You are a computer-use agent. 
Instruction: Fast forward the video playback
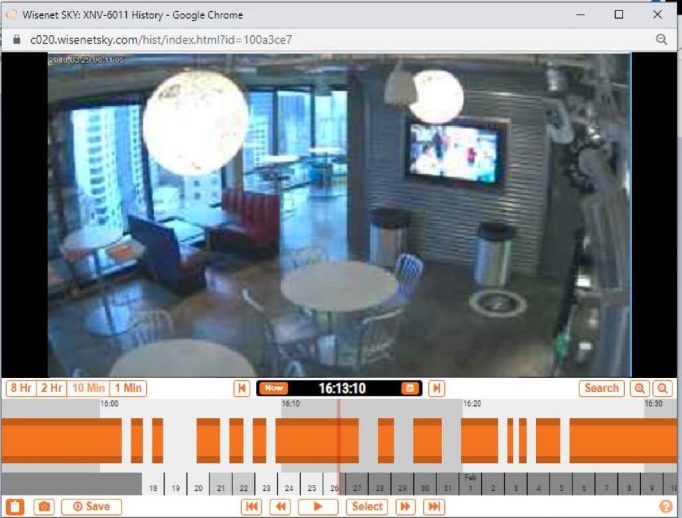405,507
